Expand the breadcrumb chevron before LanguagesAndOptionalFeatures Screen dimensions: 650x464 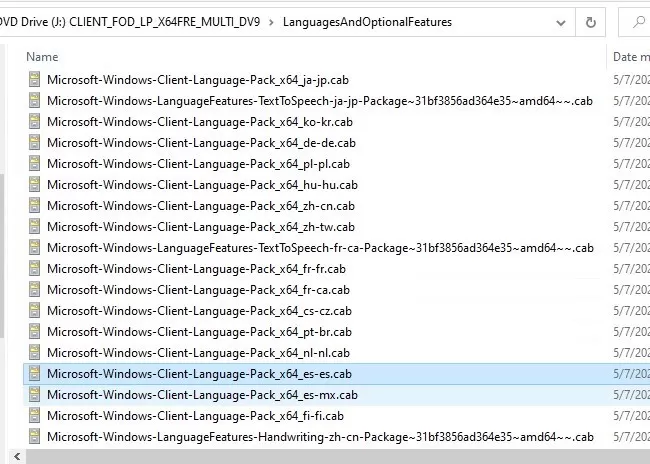[271, 22]
